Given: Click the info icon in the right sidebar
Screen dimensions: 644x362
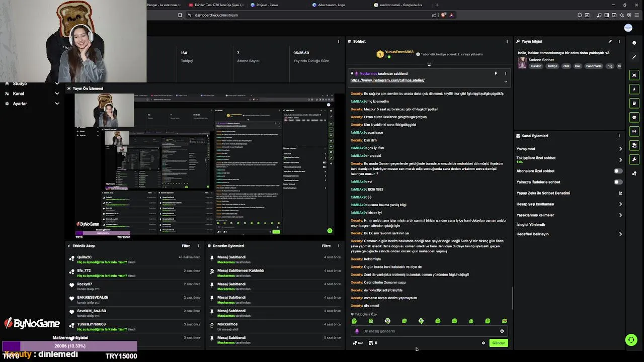Looking at the screenshot, I should (x=634, y=43).
